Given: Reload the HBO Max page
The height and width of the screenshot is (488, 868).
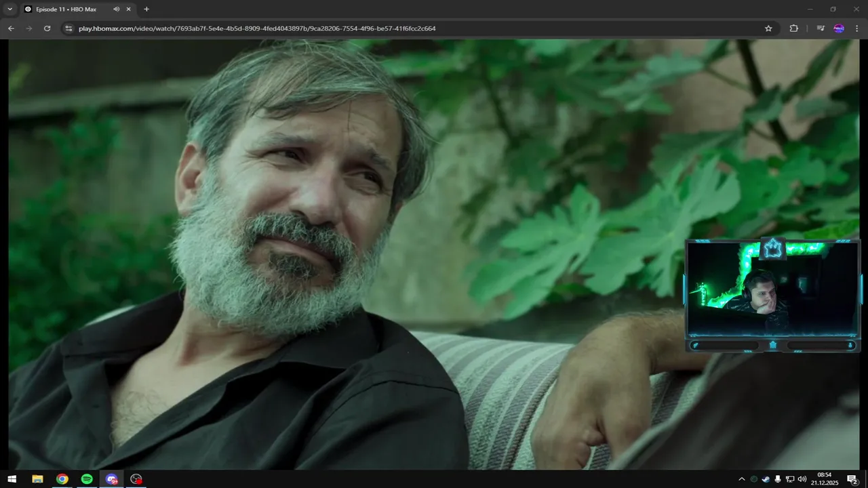Looking at the screenshot, I should 47,28.
